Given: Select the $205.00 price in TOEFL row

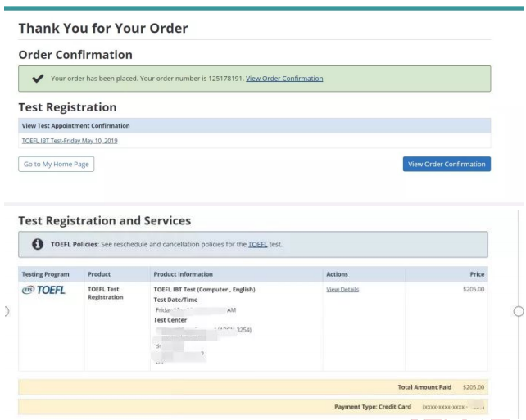Looking at the screenshot, I should (474, 289).
